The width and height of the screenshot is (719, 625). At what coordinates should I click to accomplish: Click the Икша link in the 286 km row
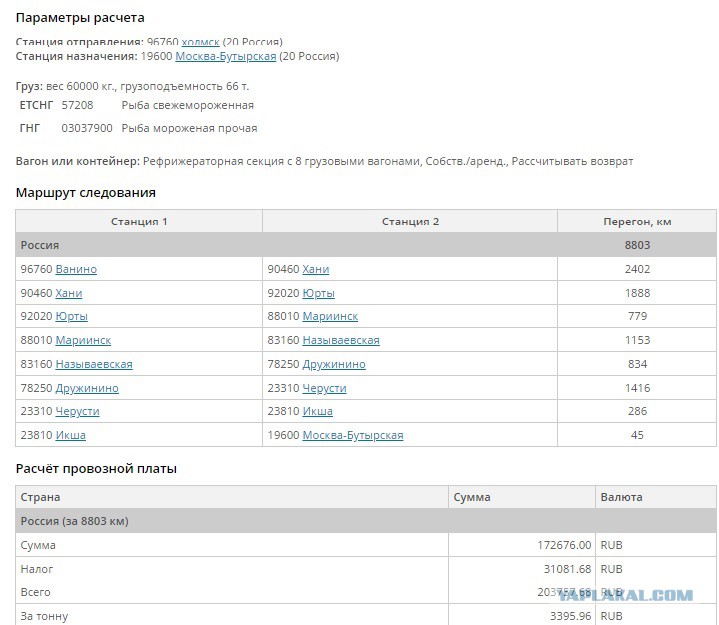[x=317, y=411]
